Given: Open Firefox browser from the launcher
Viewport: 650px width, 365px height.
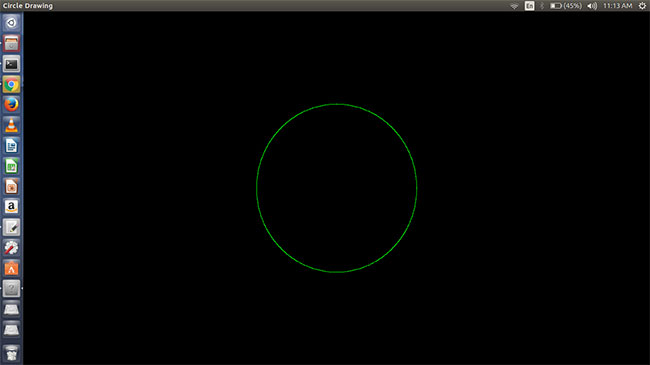Looking at the screenshot, I should click(11, 105).
